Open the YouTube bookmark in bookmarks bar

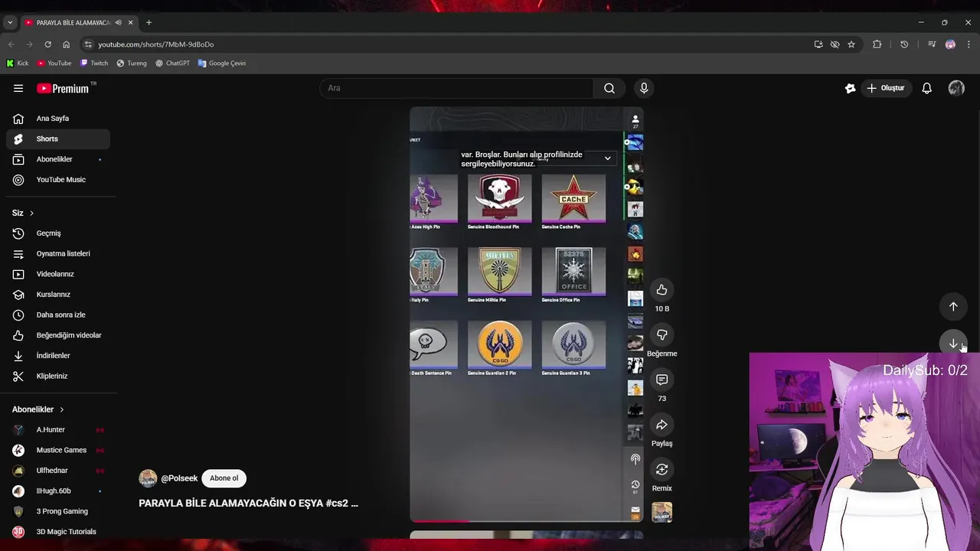point(54,64)
